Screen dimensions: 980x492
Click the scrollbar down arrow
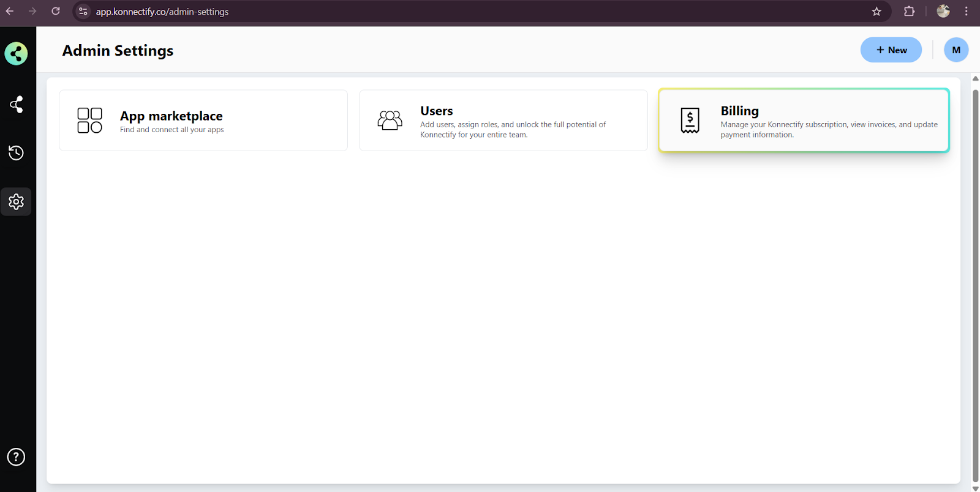(x=976, y=488)
